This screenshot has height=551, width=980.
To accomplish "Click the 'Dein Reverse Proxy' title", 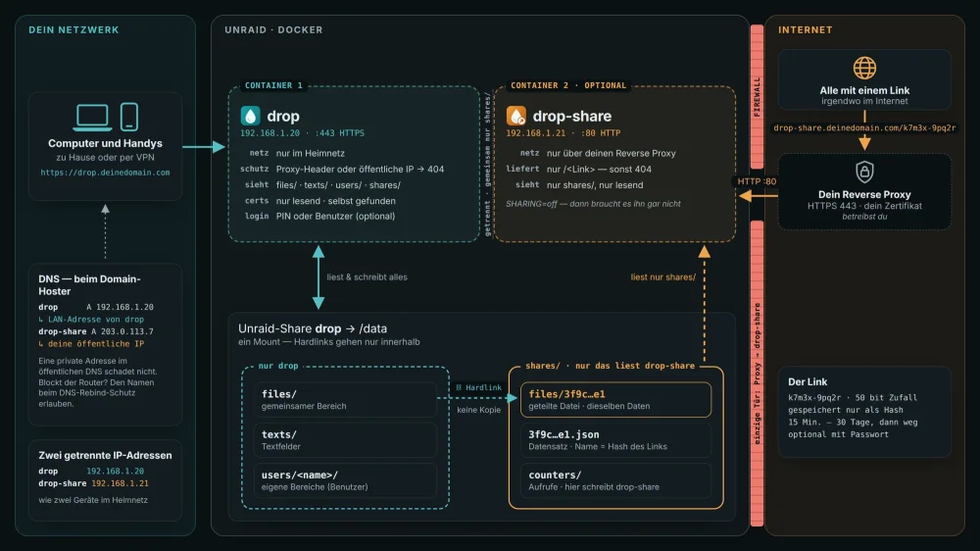I will tap(864, 194).
